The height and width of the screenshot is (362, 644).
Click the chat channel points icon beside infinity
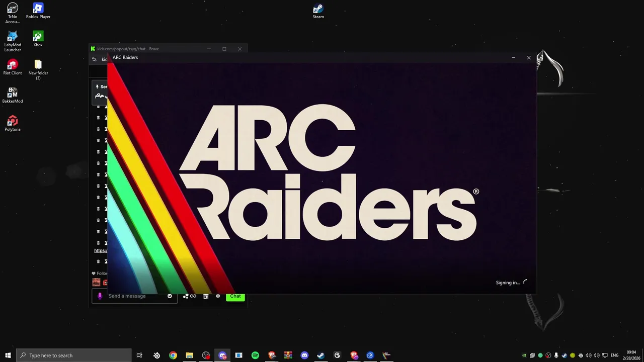point(186,296)
